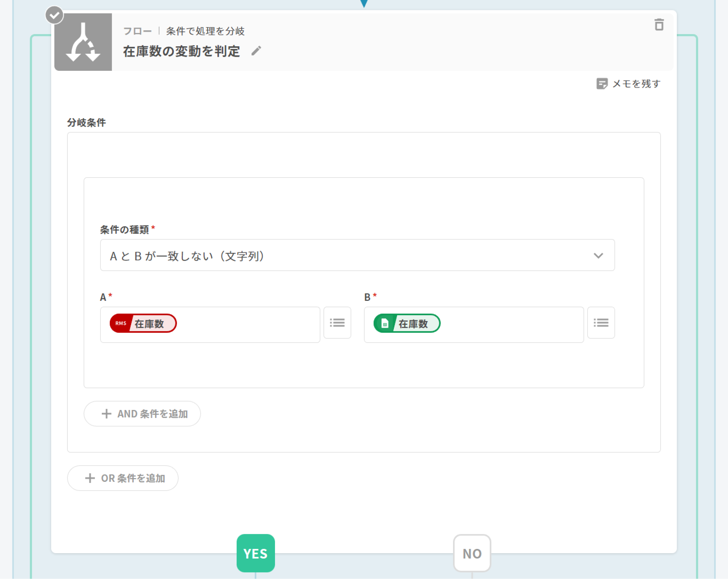Click the RMS 在庫数 variable chip
The width and height of the screenshot is (728, 579).
point(143,323)
